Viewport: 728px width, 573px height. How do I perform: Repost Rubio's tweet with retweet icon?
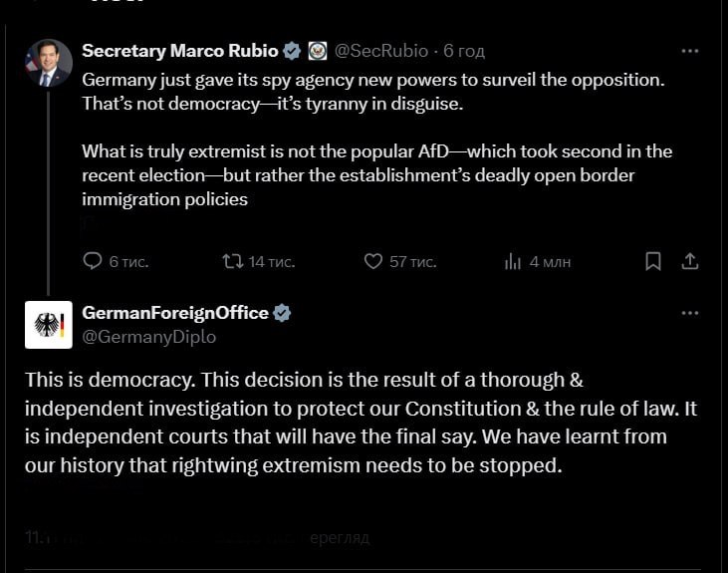coord(232,261)
